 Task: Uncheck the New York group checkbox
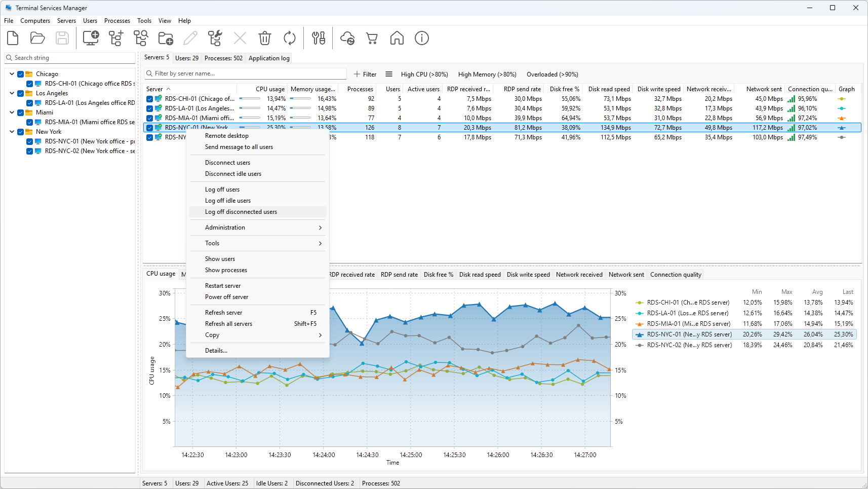(x=21, y=132)
